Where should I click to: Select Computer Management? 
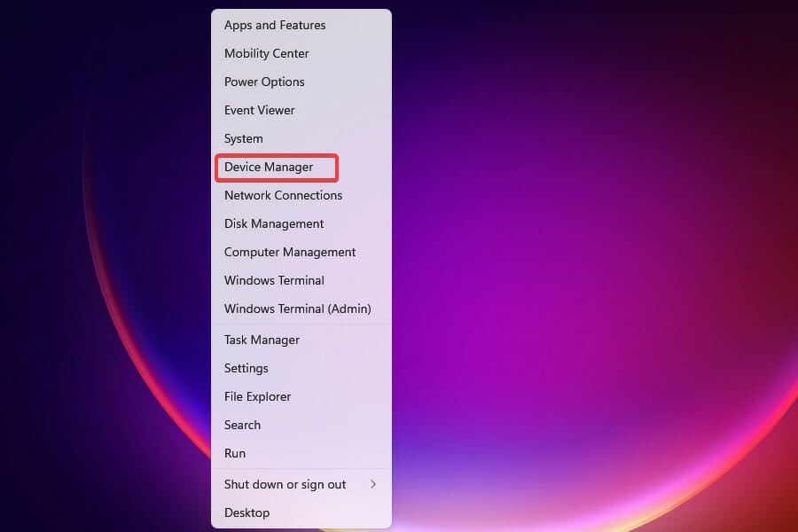301,253
